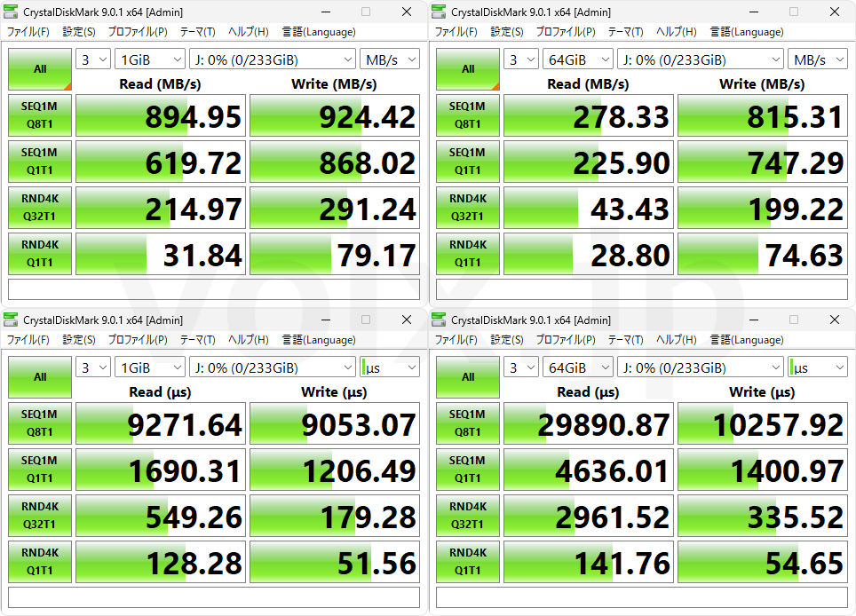Screen dimensions: 856x616
Task: Open the 1GiB size dropdown in the top-left window
Action: [149, 59]
